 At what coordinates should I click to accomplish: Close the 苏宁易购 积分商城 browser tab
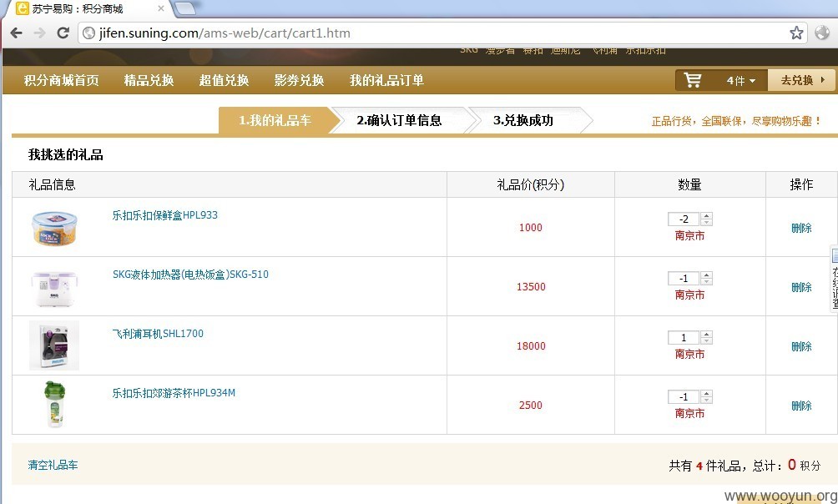(x=160, y=8)
